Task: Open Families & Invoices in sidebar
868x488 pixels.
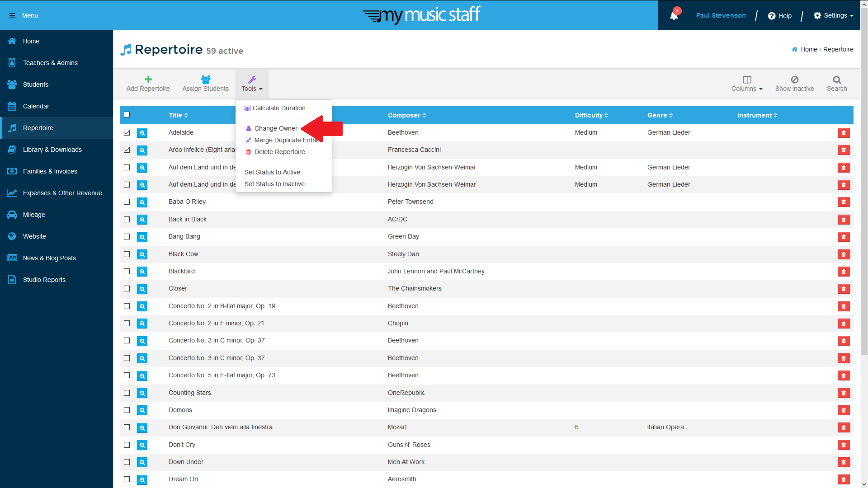Action: [x=57, y=171]
